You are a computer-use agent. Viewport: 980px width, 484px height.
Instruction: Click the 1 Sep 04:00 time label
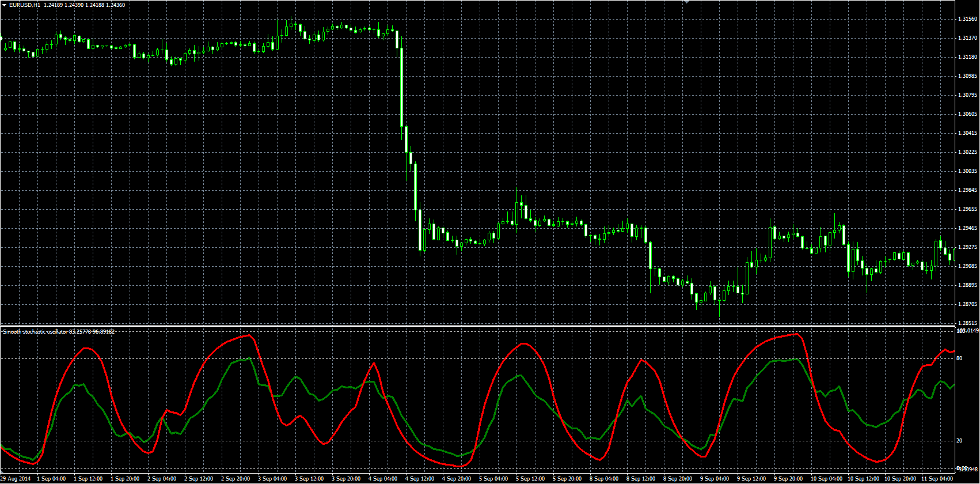coord(51,479)
